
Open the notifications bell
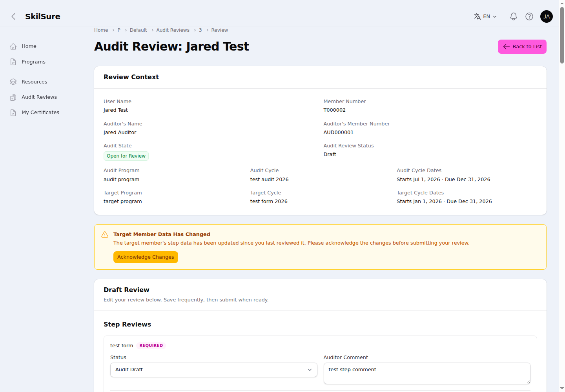pyautogui.click(x=513, y=16)
